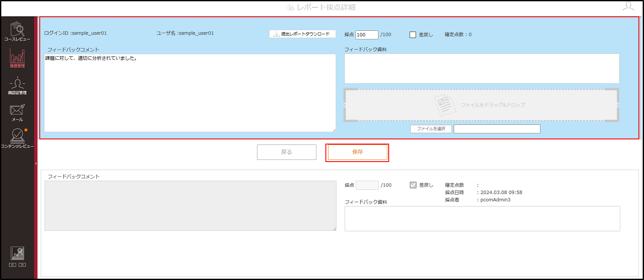This screenshot has height=280, width=644.
Task: Click the file name field beside ファイルを選択
Action: click(x=497, y=129)
